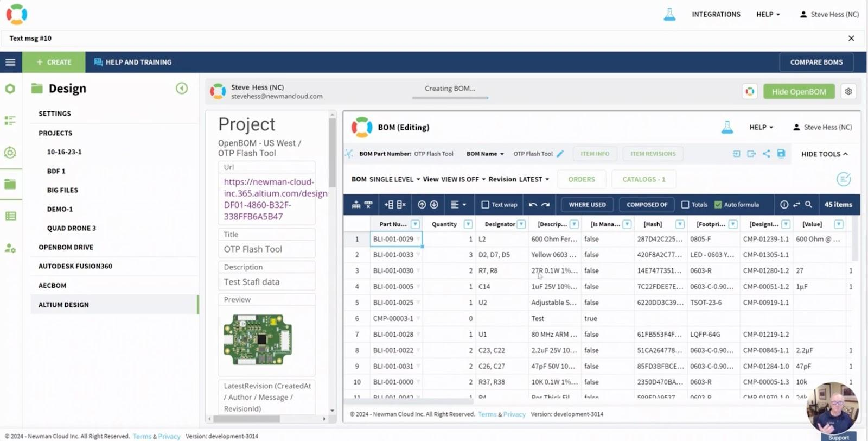This screenshot has width=868, height=441.
Task: Open the user settings sidebar icon
Action: 10,248
